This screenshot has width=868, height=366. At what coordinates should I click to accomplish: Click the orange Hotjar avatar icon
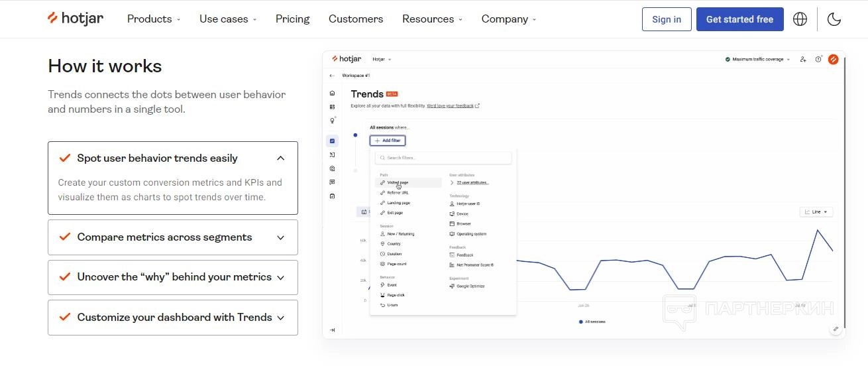834,59
